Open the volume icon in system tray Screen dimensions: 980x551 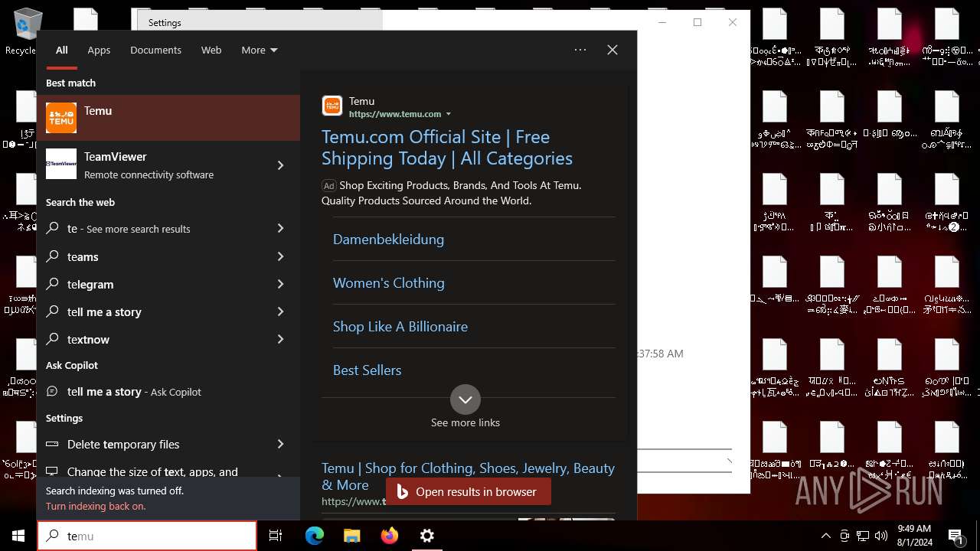[881, 536]
